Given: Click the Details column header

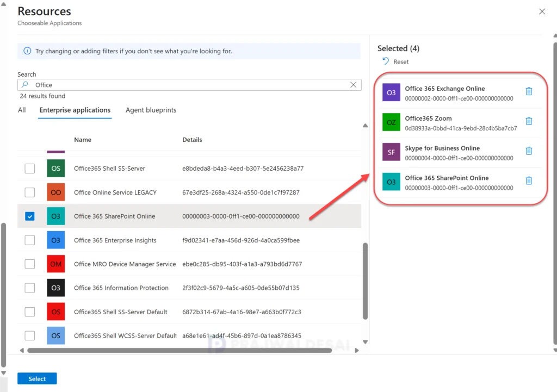Looking at the screenshot, I should point(192,140).
